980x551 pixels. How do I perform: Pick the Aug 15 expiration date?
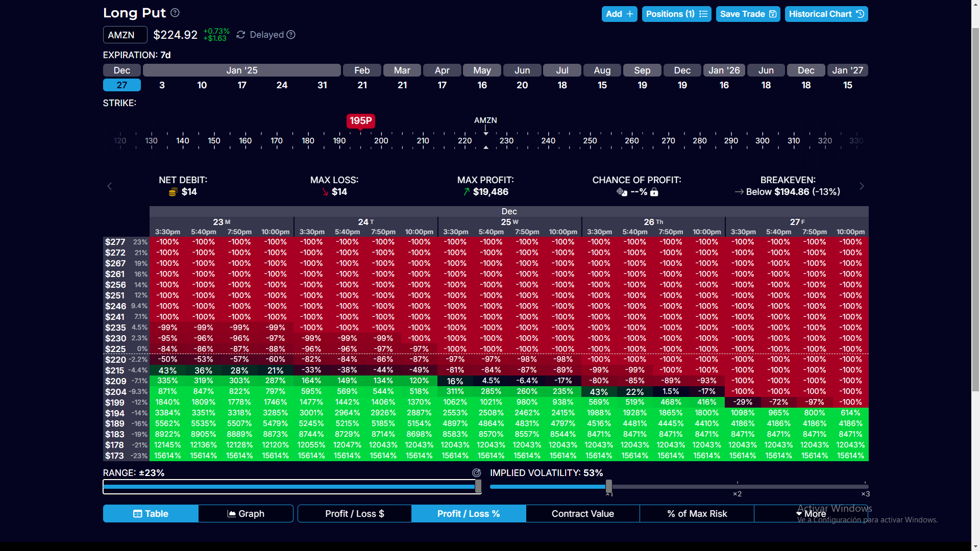(x=602, y=85)
